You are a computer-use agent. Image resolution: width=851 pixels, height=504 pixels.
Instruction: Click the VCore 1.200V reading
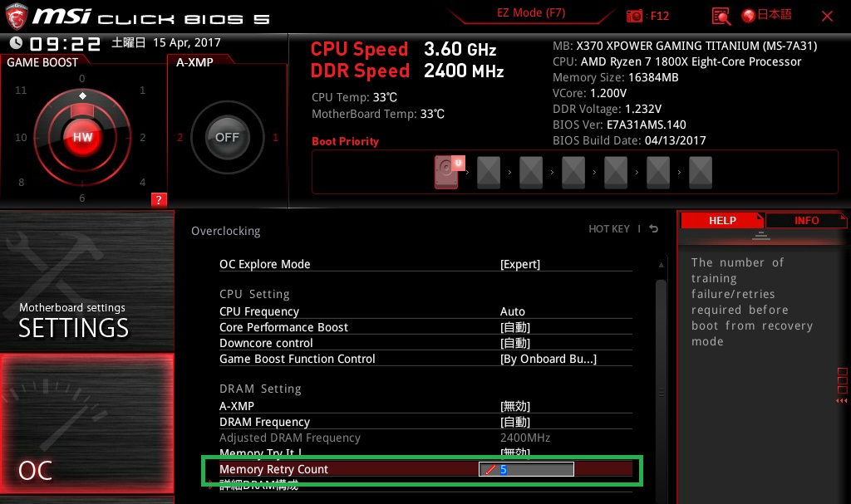tap(589, 93)
